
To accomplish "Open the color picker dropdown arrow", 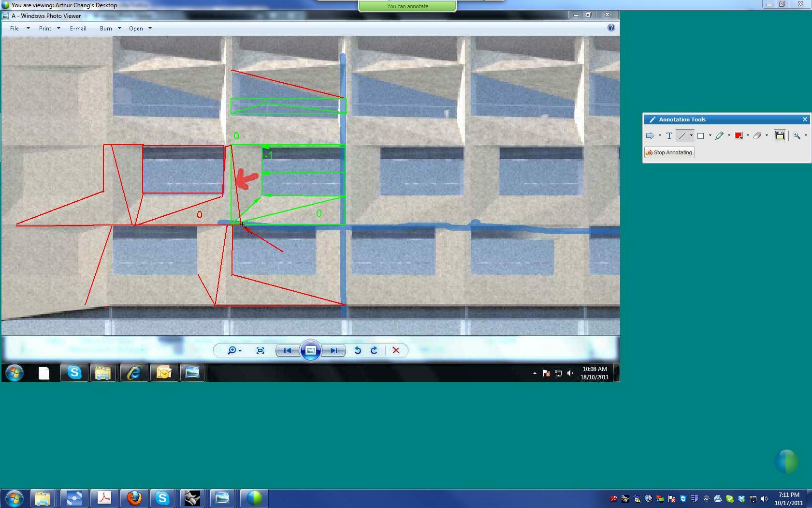I will coord(748,136).
